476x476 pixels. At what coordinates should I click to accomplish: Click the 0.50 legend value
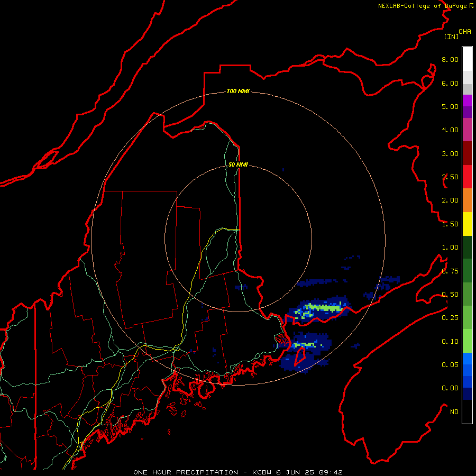450,295
